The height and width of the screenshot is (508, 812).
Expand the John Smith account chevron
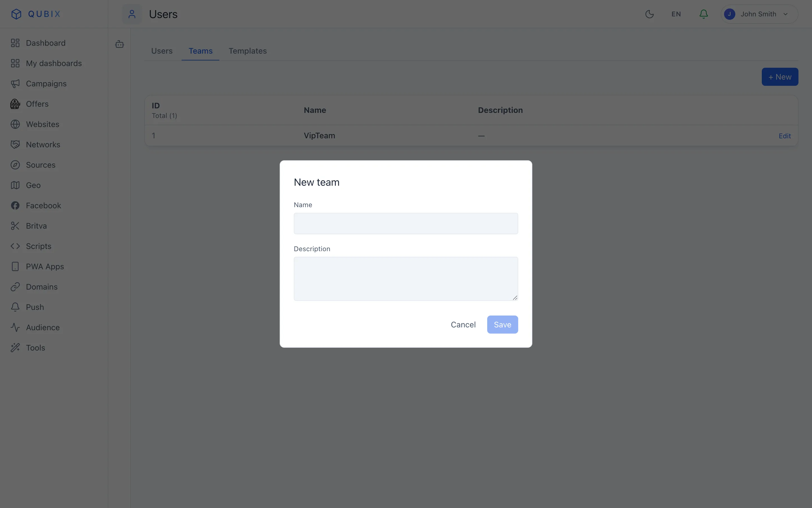point(785,14)
